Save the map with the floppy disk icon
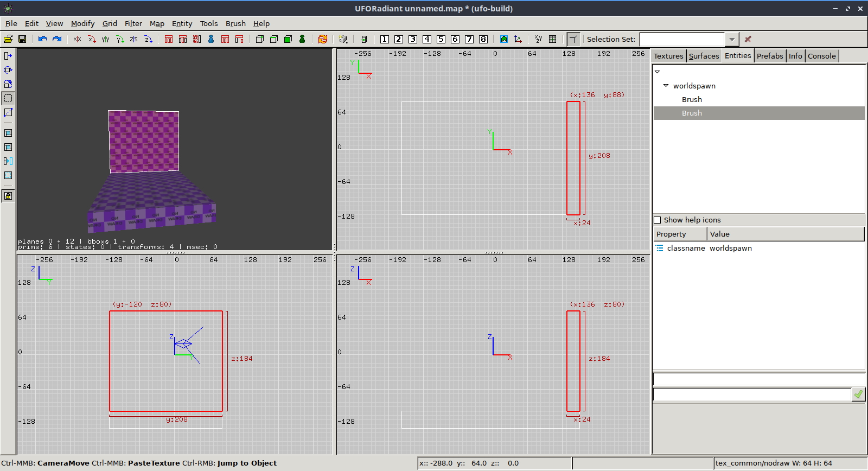The image size is (868, 471). [22, 39]
